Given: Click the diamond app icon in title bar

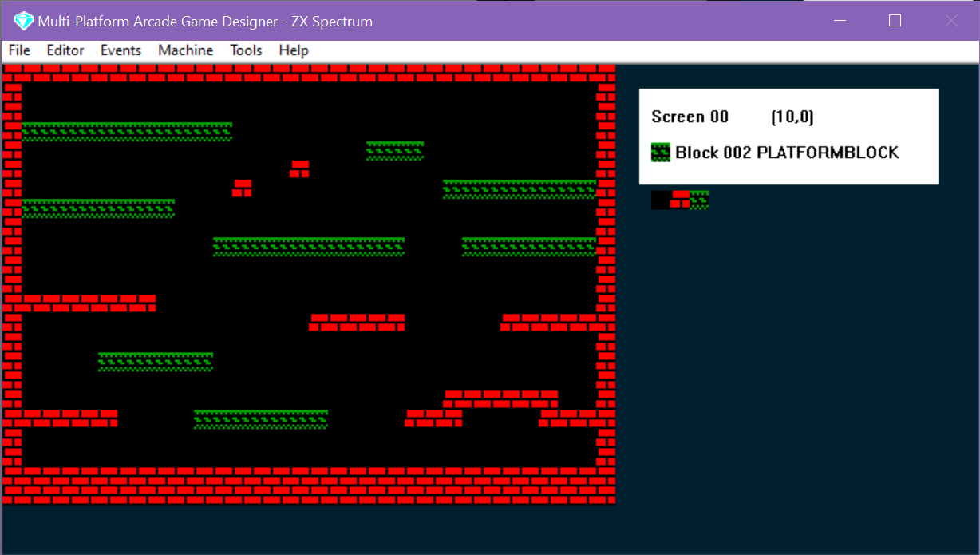Looking at the screenshot, I should point(24,21).
